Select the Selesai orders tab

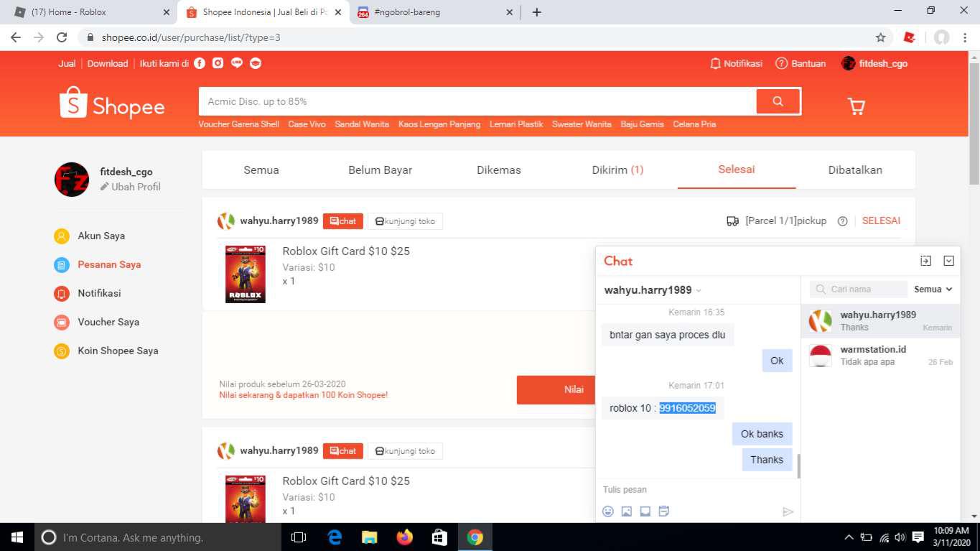[737, 170]
